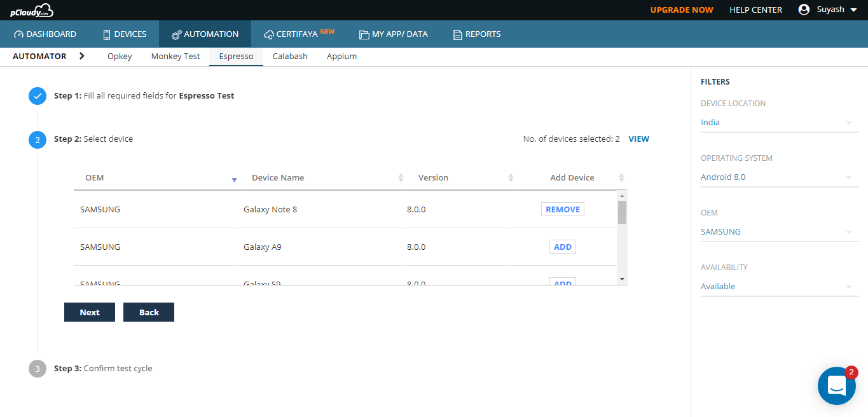868x417 pixels.
Task: Click the Next button
Action: point(90,312)
